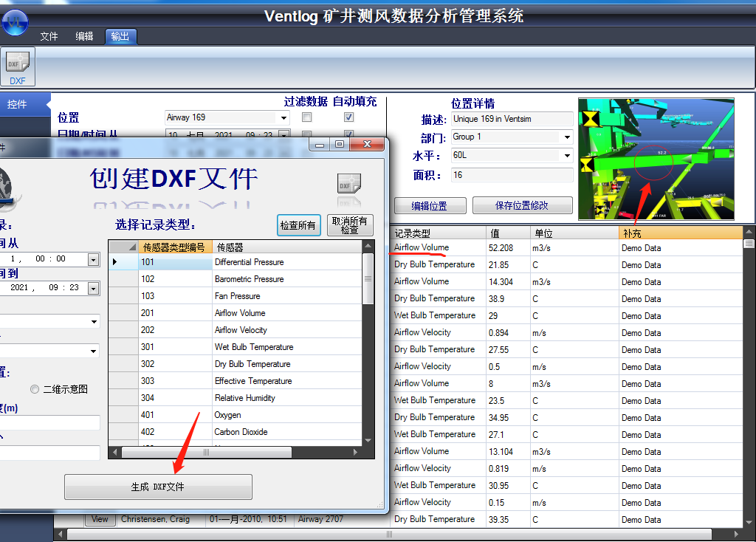Click the select-all corner of sensor grid

tap(123, 247)
